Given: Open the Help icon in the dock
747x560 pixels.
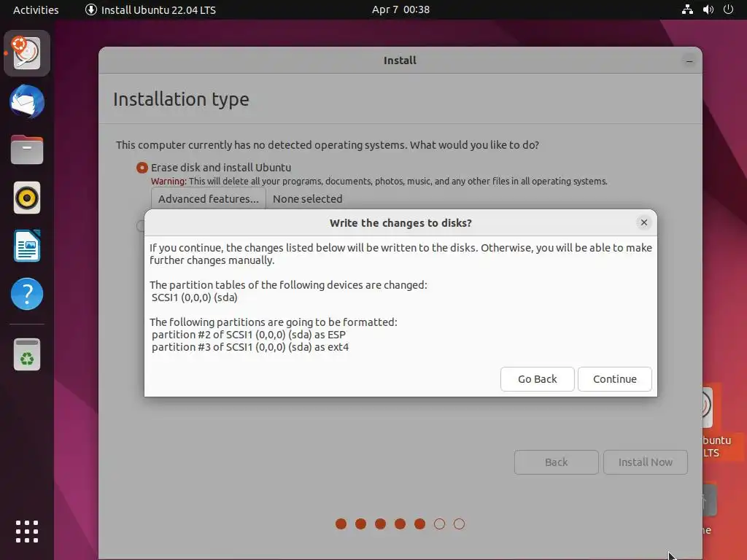Looking at the screenshot, I should pyautogui.click(x=27, y=294).
